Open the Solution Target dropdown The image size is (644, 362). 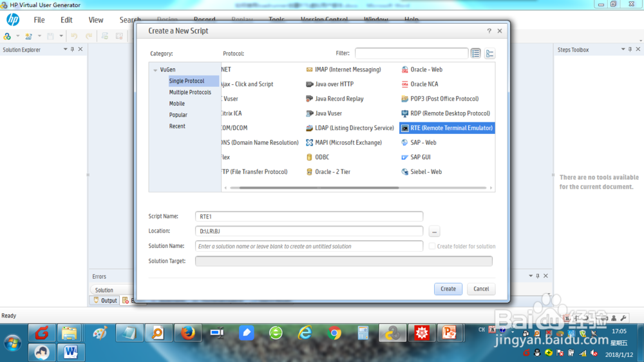pos(344,261)
